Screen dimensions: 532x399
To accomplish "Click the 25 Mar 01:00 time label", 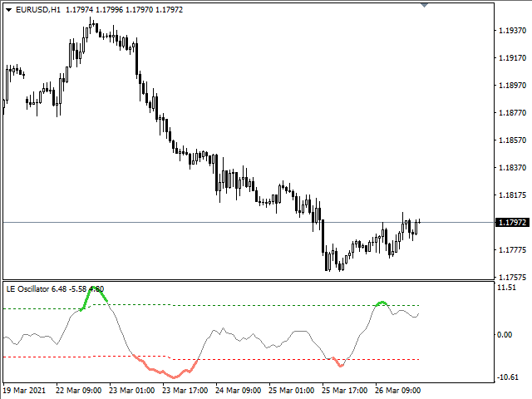I will tap(291, 391).
